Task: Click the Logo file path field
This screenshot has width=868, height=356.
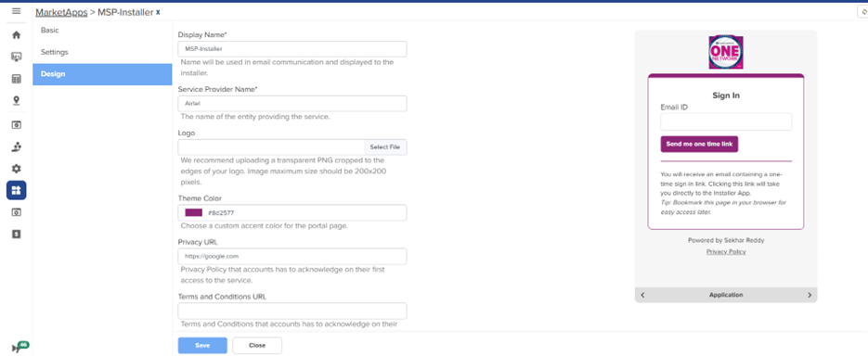Action: pos(271,147)
